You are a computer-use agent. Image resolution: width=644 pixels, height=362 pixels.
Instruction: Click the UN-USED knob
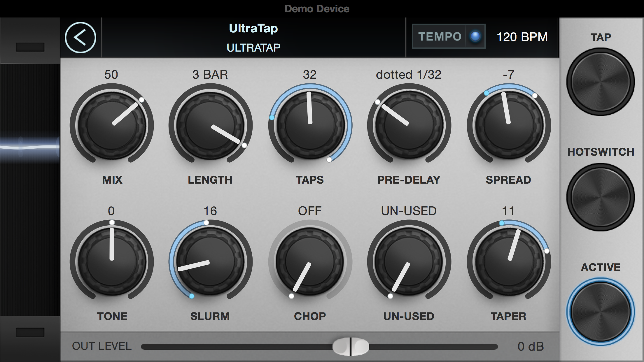pyautogui.click(x=409, y=261)
